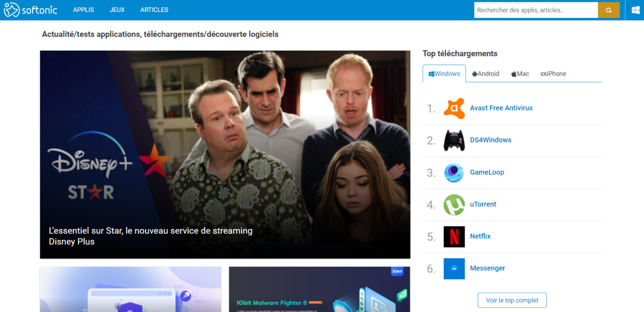The height and width of the screenshot is (312, 644).
Task: Open the 'L'essentiel sur Star' headline
Action: pos(151,236)
